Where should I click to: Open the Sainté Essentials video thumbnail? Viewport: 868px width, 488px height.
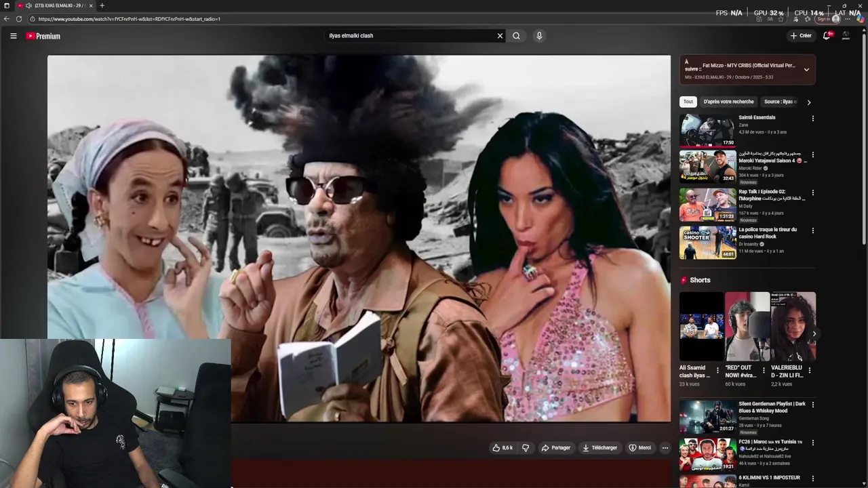[x=707, y=130]
